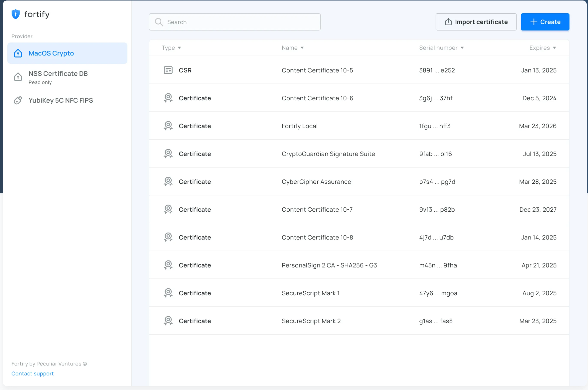Click the CSR document icon for Content Certificate 10-5

coord(168,70)
